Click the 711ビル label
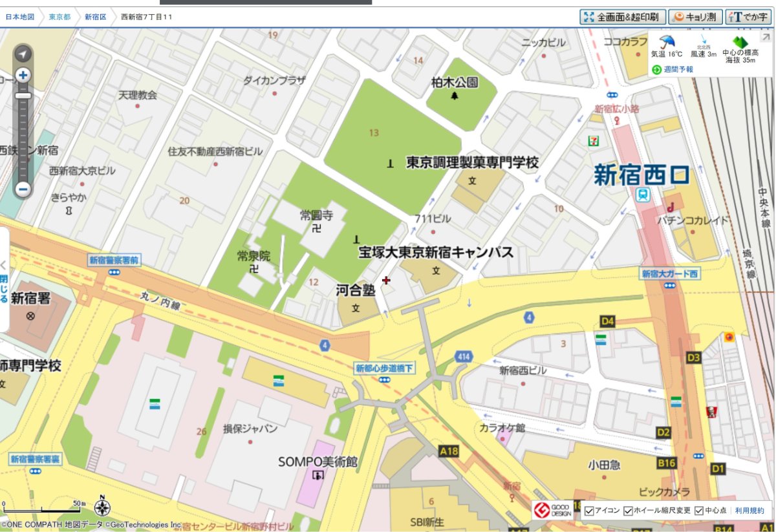This screenshot has height=532, width=776. pyautogui.click(x=433, y=218)
